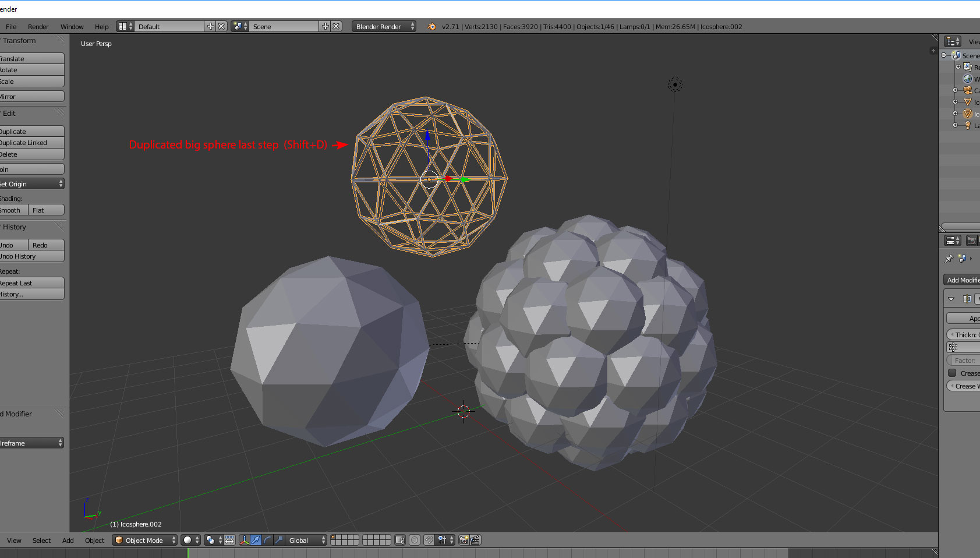
Task: Click the OpenGL animation clapperboard icon
Action: 475,540
